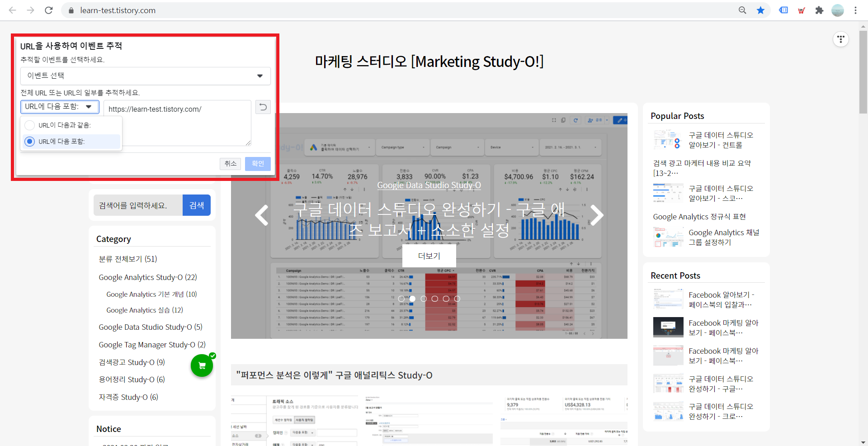
Task: Open 'Google Analytics 기본 개념 (10)' subcategory
Action: (151, 294)
